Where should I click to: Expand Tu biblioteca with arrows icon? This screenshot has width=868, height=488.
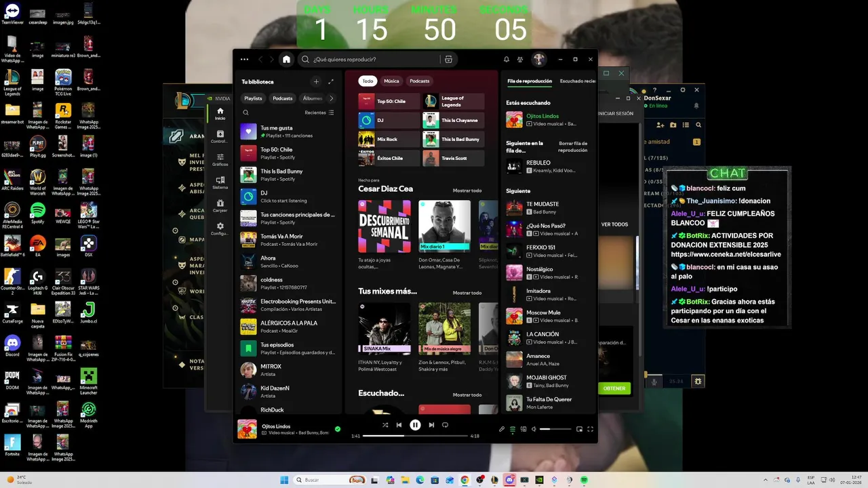click(x=331, y=81)
